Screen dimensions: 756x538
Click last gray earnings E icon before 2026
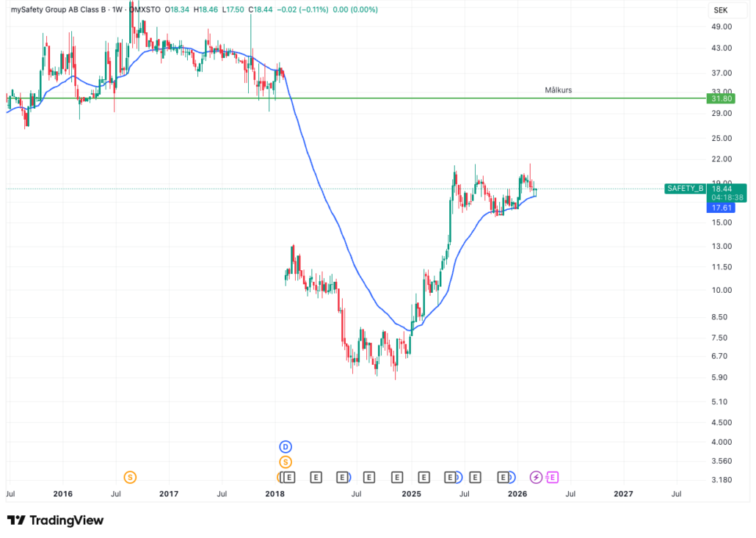(x=504, y=477)
